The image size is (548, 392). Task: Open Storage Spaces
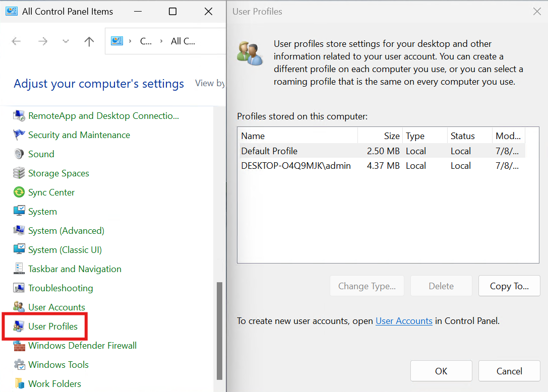58,173
